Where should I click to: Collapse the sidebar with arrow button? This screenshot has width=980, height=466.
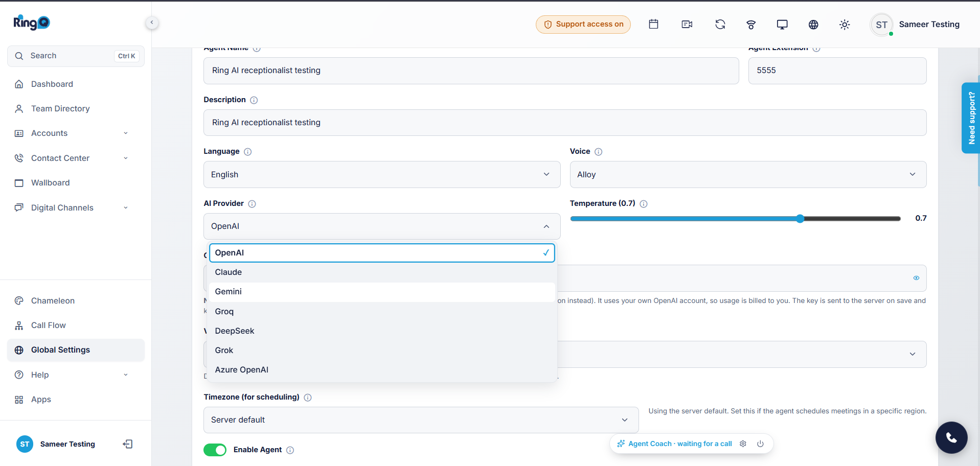[152, 22]
